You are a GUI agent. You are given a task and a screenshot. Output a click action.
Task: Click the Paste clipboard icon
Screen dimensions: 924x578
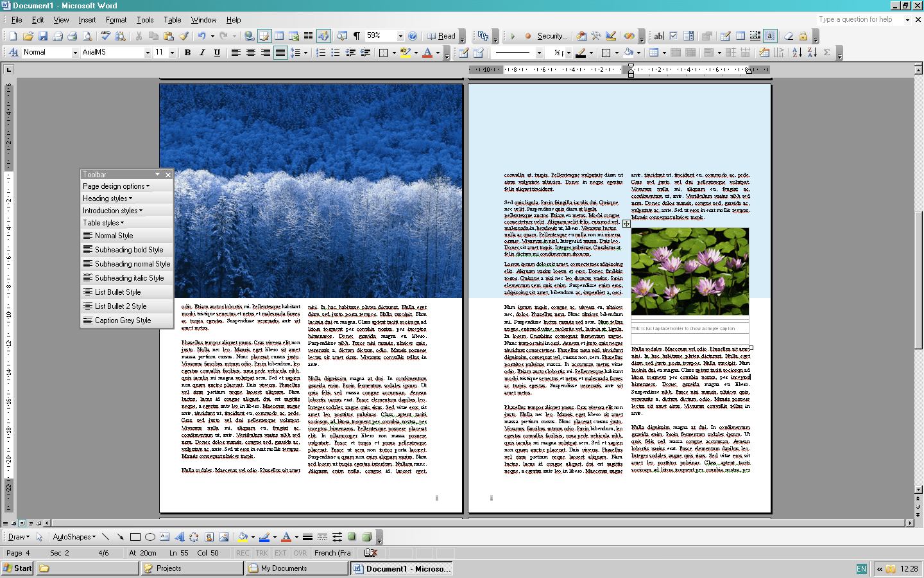point(169,36)
